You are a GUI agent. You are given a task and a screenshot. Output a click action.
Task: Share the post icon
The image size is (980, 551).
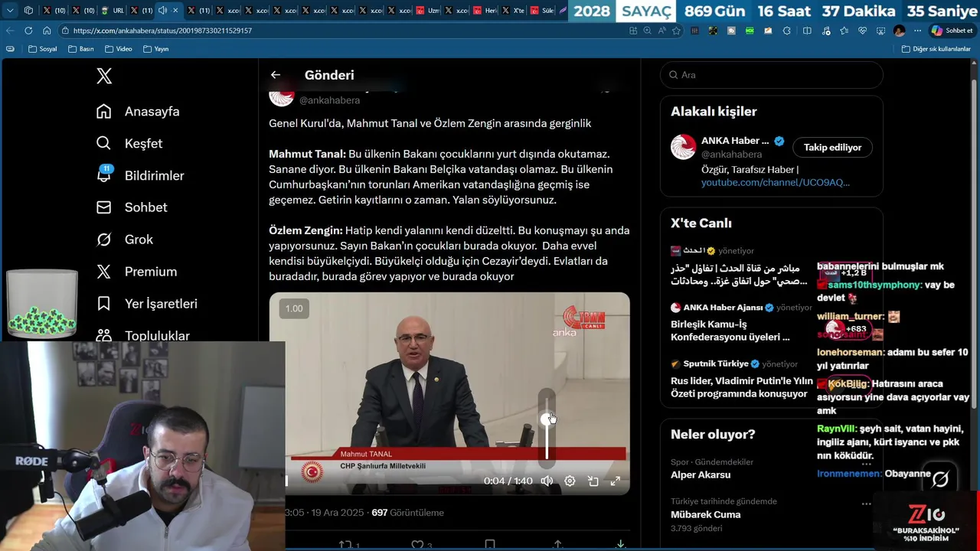[x=557, y=545]
